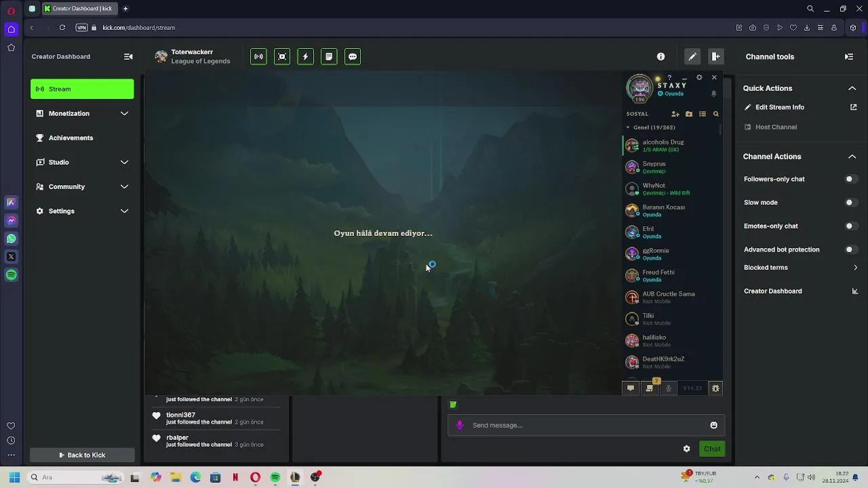Open League client settings gear
Image resolution: width=868 pixels, height=488 pixels.
tap(699, 77)
